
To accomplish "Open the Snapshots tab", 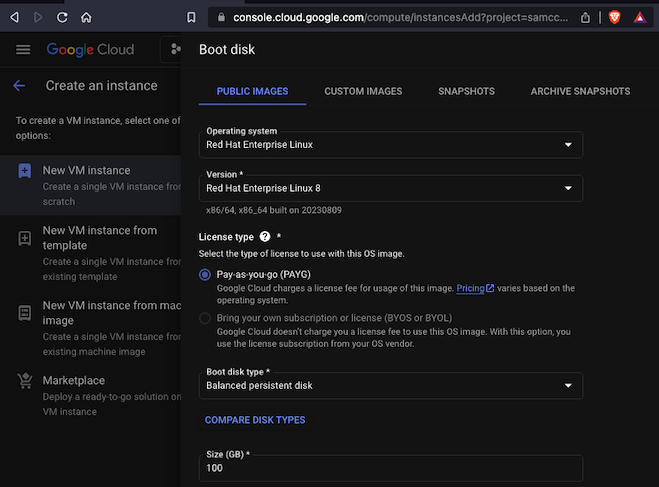I will (466, 91).
